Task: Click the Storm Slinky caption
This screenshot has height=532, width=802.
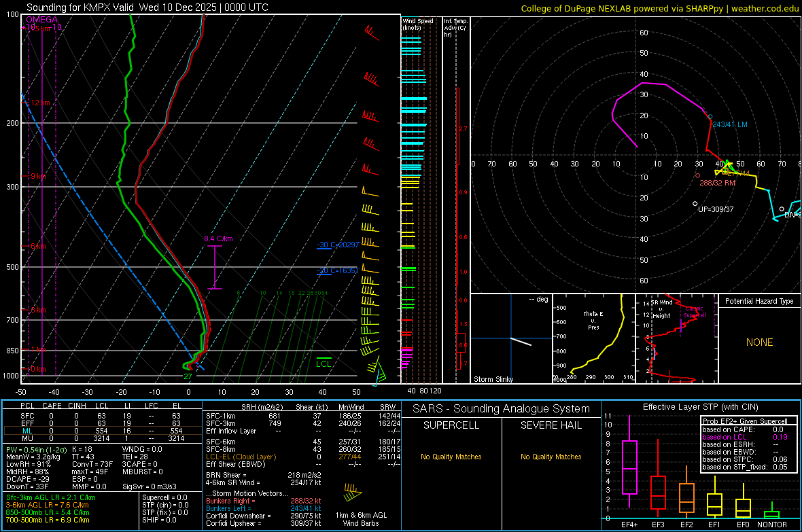Action: click(x=493, y=379)
